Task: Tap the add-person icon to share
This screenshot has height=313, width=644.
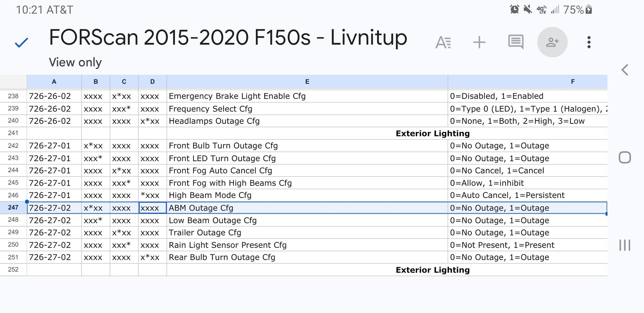Action: pyautogui.click(x=552, y=42)
